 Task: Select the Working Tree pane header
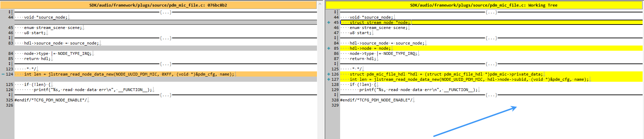[x=484, y=5]
